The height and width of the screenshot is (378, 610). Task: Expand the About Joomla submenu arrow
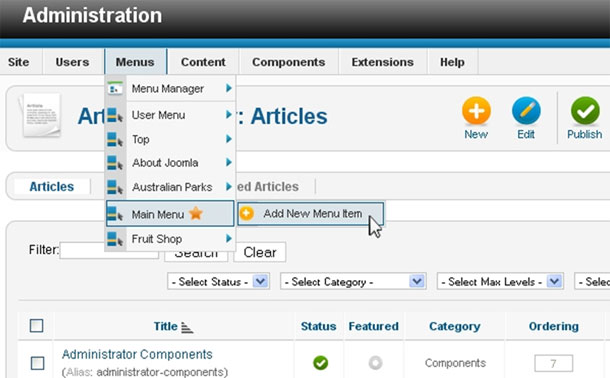click(229, 162)
